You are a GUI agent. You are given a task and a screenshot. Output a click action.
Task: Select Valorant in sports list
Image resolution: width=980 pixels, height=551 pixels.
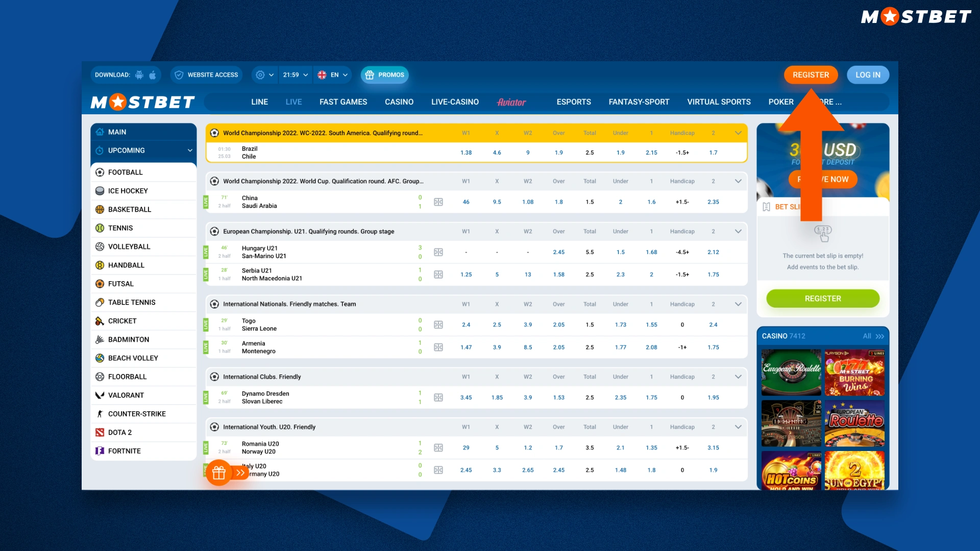pyautogui.click(x=143, y=395)
